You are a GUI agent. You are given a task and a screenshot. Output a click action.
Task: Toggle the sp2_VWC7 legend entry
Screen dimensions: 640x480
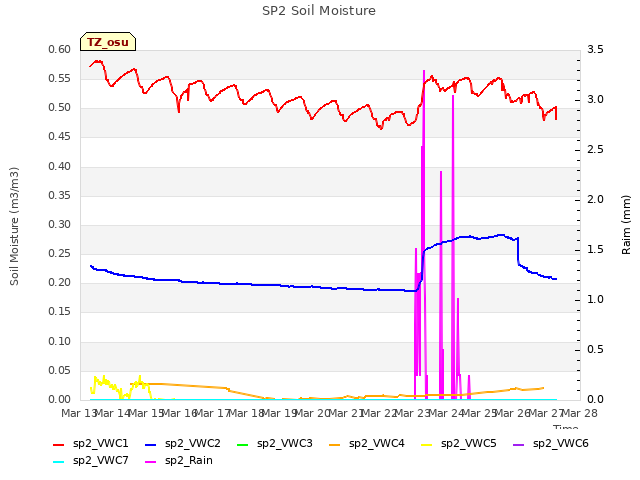[91, 461]
